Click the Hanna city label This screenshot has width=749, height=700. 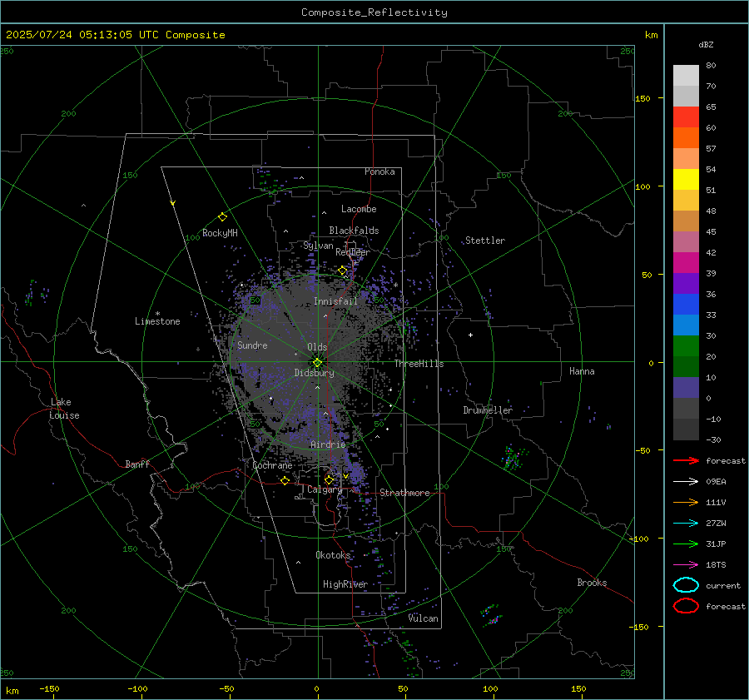(582, 371)
